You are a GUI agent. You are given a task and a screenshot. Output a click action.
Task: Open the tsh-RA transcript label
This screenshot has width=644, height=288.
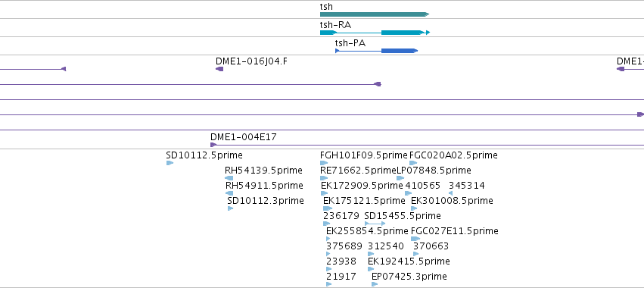[335, 25]
